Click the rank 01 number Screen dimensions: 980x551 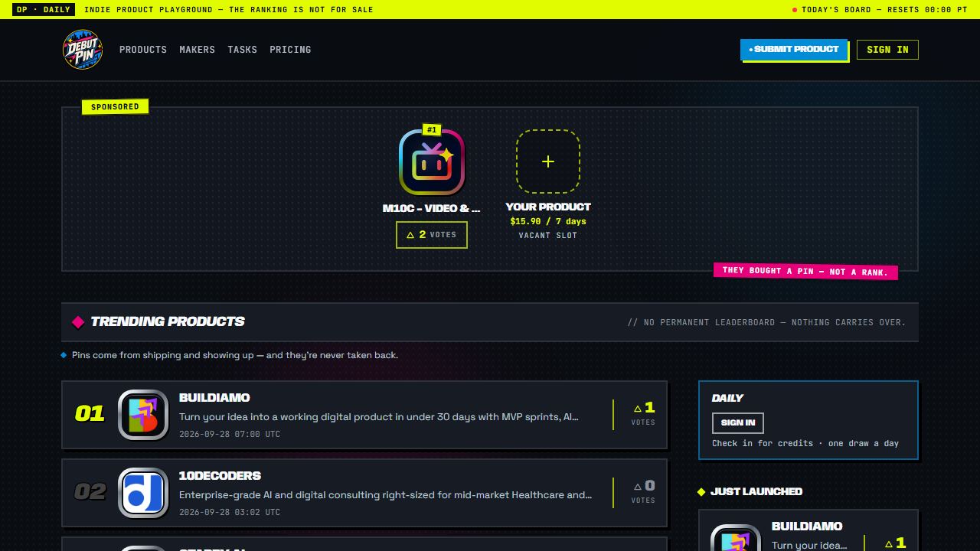point(90,414)
